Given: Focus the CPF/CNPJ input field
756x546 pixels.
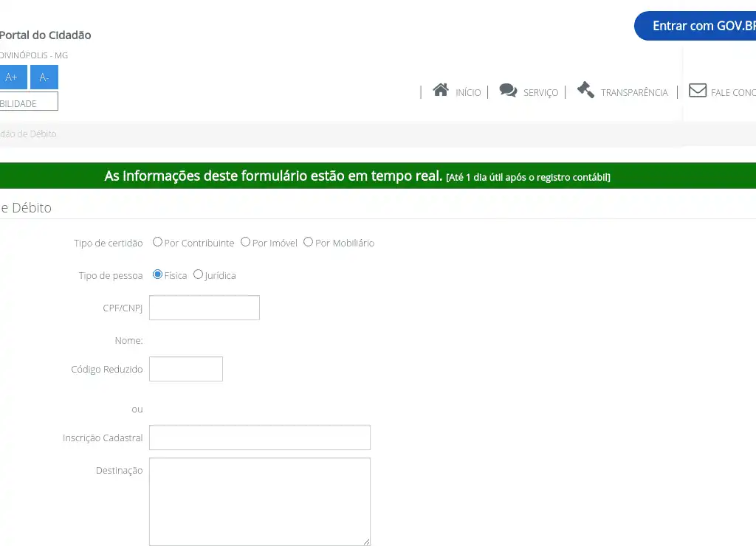Looking at the screenshot, I should click(x=205, y=308).
